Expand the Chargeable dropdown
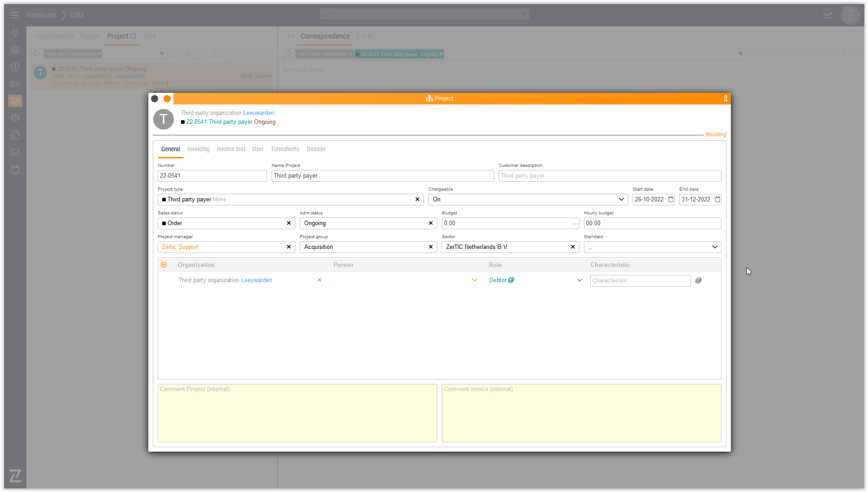Image resolution: width=868 pixels, height=492 pixels. coord(621,200)
